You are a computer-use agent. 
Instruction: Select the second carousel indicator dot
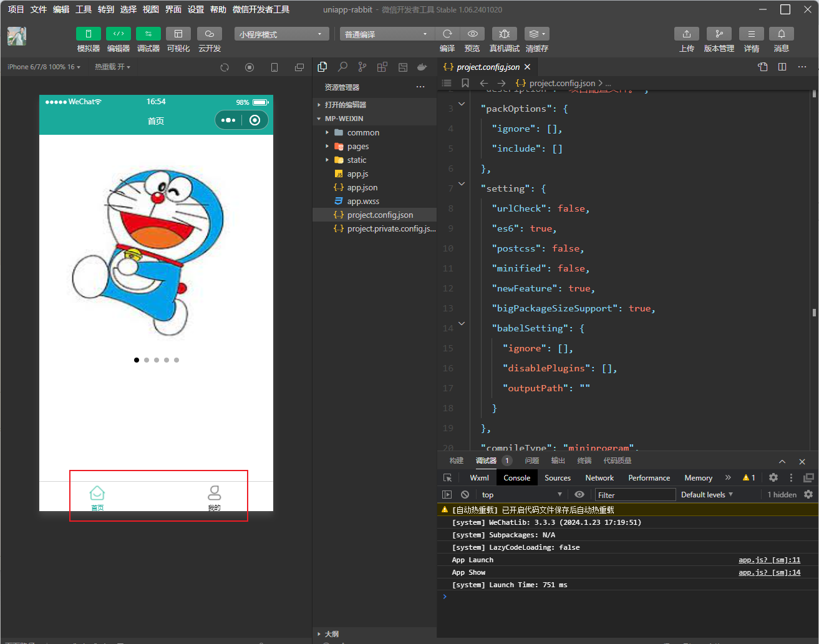point(147,360)
